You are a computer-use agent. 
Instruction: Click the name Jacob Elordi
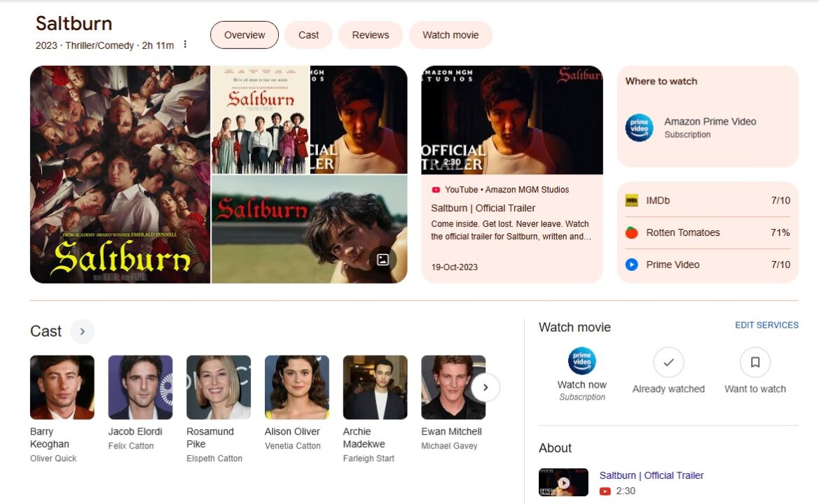pyautogui.click(x=135, y=431)
